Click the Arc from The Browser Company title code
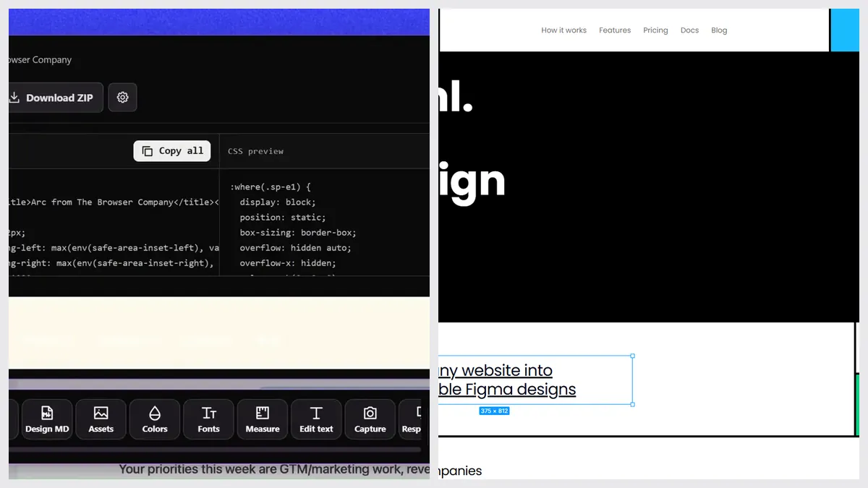This screenshot has width=868, height=488. coord(114,202)
